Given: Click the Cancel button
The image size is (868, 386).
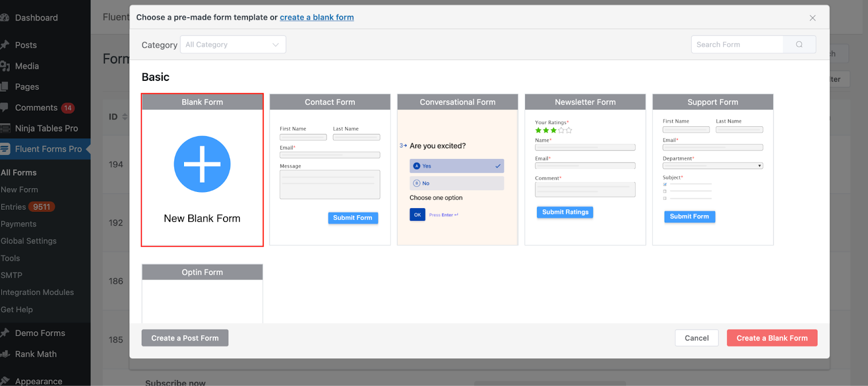Looking at the screenshot, I should pos(697,338).
